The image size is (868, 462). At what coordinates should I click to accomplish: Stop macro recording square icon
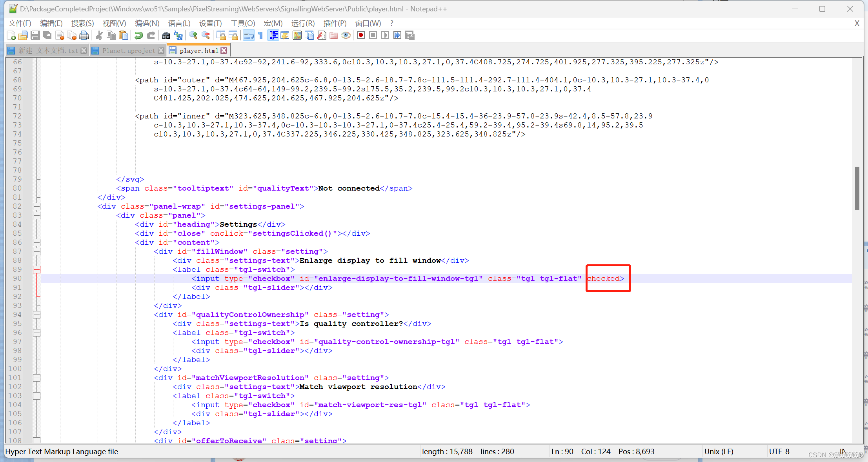[373, 36]
